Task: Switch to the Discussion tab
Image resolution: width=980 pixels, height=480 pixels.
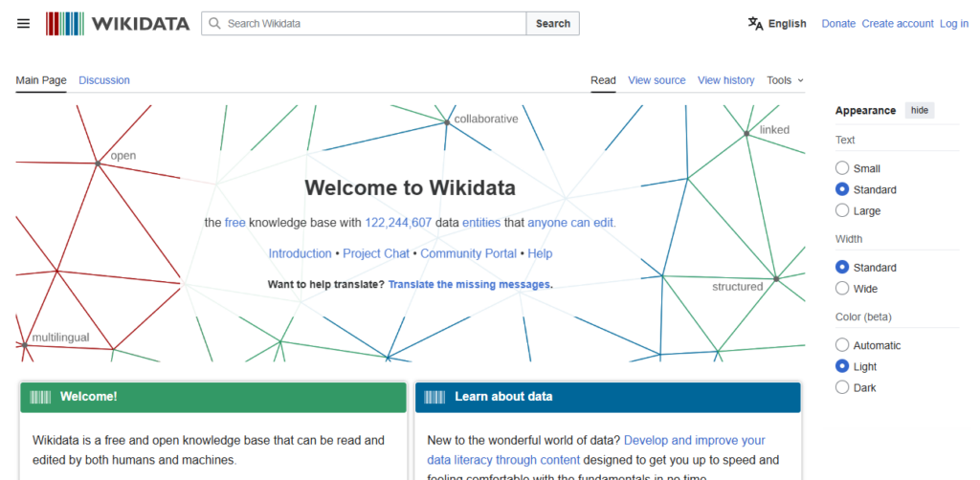Action: click(104, 80)
